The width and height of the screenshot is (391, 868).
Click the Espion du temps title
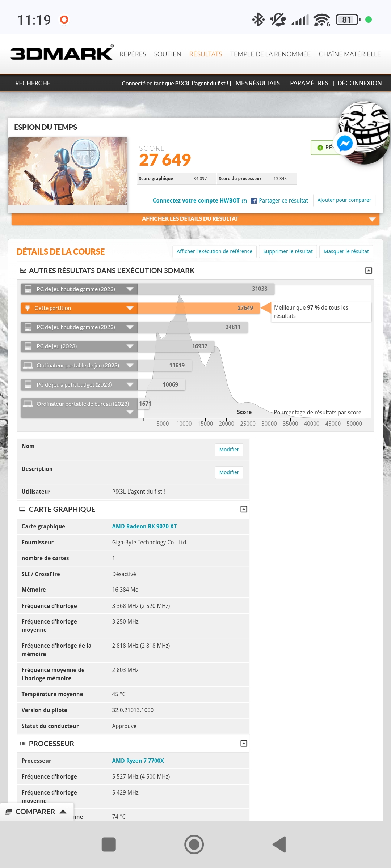(x=46, y=127)
